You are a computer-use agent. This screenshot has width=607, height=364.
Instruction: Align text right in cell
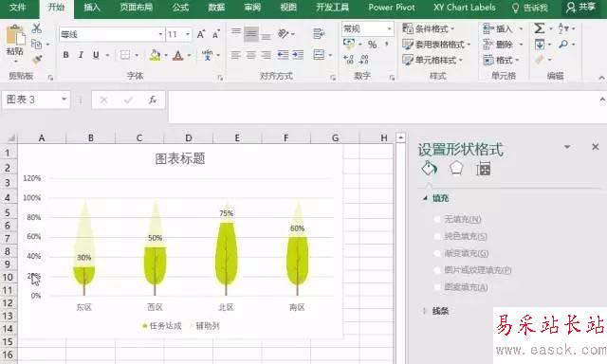coord(266,55)
